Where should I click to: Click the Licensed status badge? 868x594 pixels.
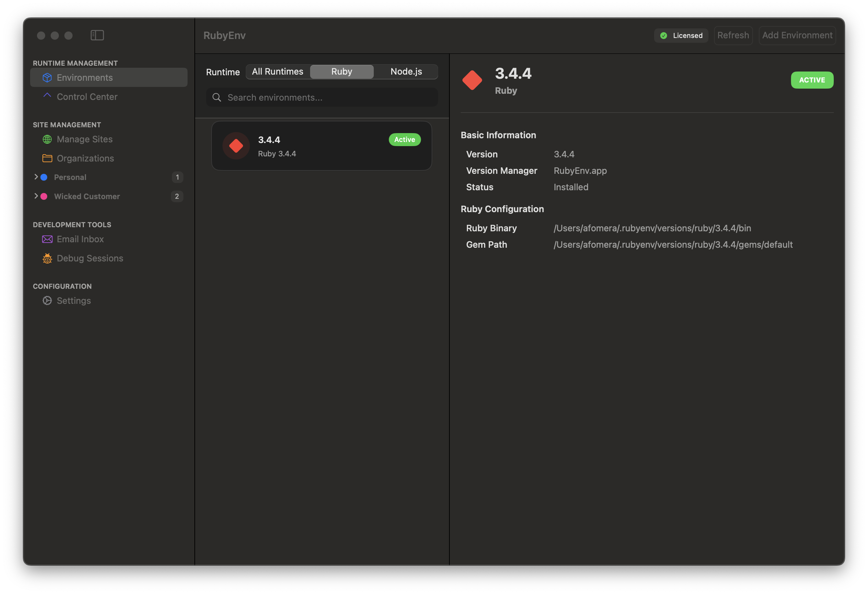[x=681, y=36]
